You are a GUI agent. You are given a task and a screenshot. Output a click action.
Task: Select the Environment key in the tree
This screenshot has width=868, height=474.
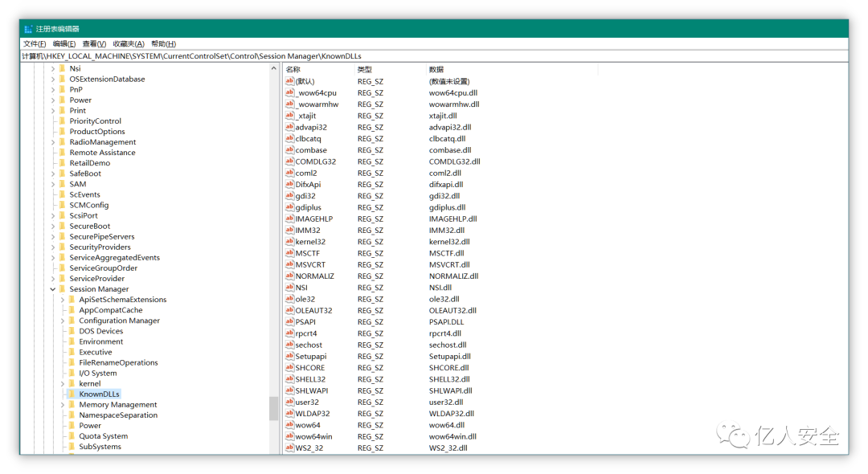tap(100, 341)
